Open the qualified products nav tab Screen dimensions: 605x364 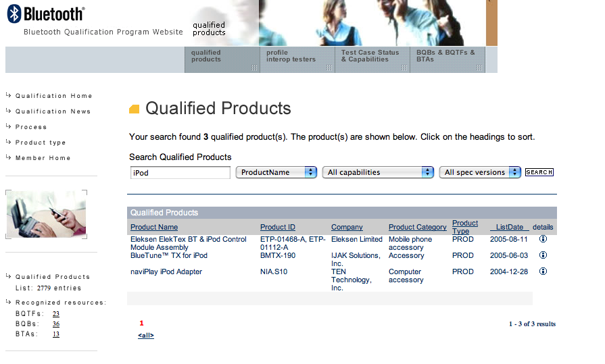[222, 60]
